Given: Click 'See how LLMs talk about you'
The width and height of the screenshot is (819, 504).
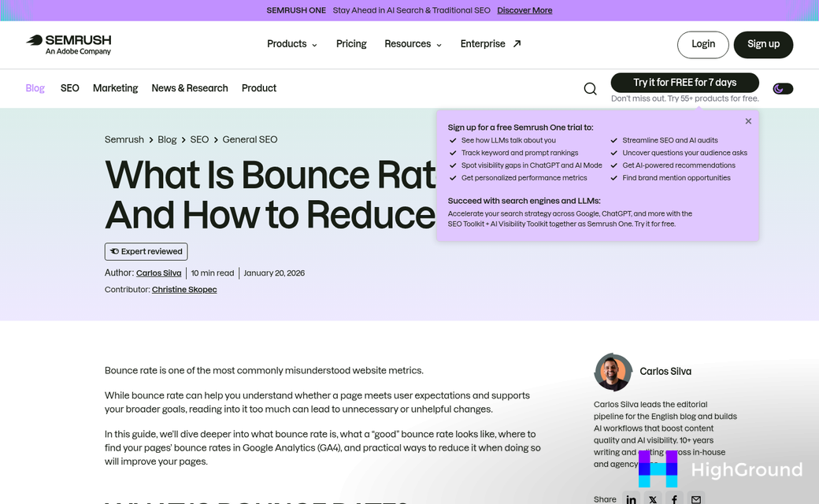Looking at the screenshot, I should (508, 140).
